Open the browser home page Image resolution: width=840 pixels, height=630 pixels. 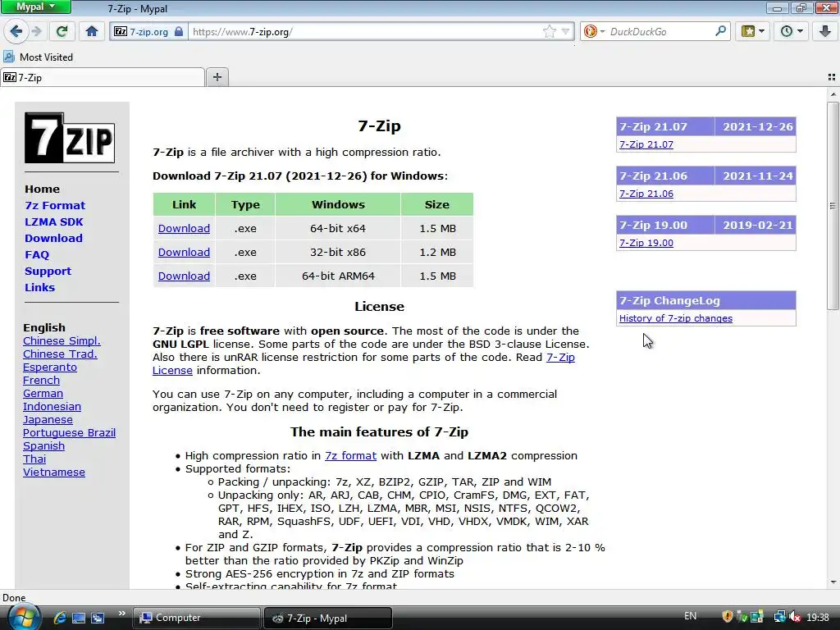(92, 32)
